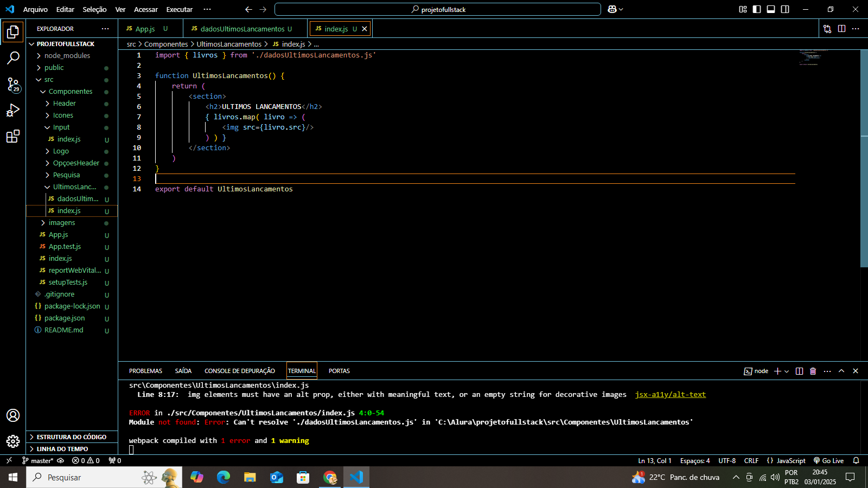Split the editor to the right

coord(841,29)
